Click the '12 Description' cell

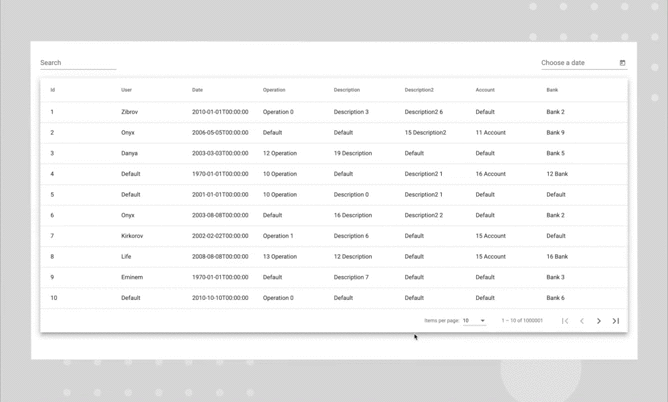pos(353,256)
